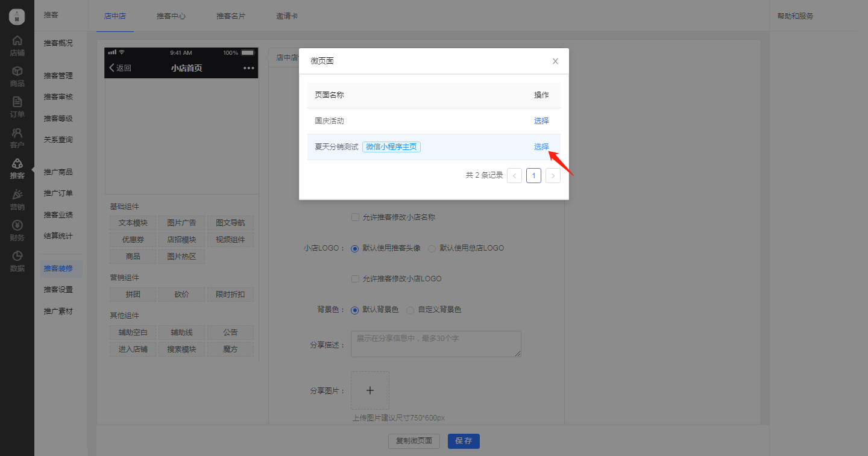This screenshot has height=456, width=868.
Task: Close the 微页面 dialog with X
Action: pos(555,61)
